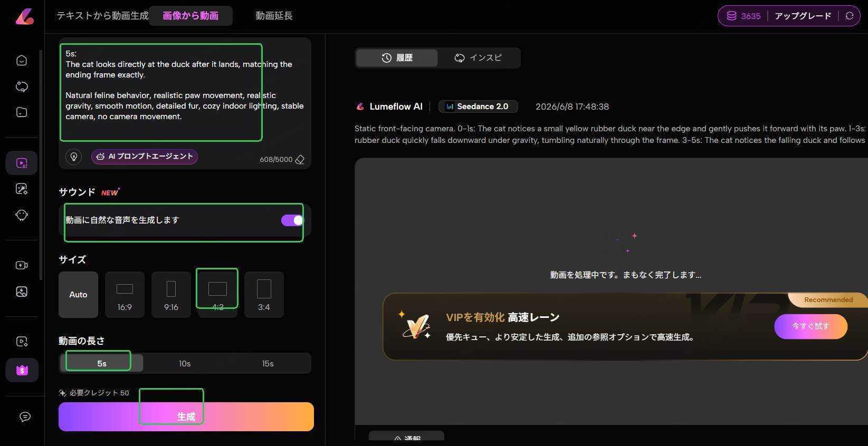Image resolution: width=868 pixels, height=446 pixels.
Task: Select the 16:9 aspect ratio
Action: click(x=125, y=295)
